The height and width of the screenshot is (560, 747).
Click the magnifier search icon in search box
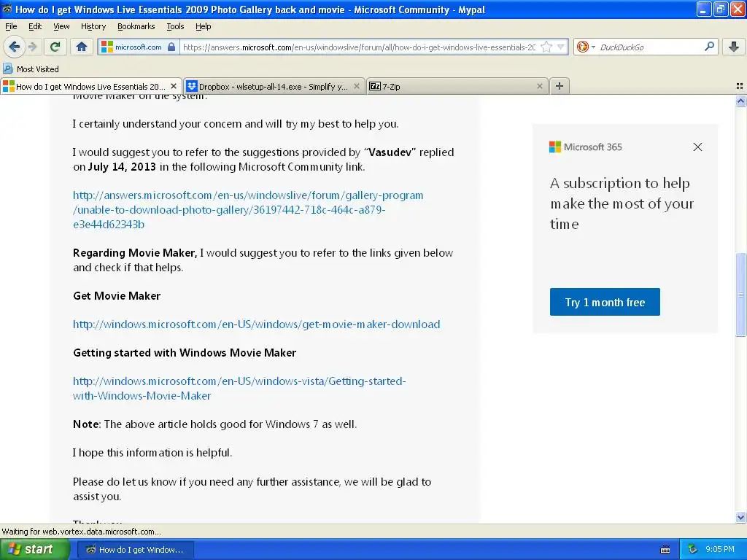(709, 46)
